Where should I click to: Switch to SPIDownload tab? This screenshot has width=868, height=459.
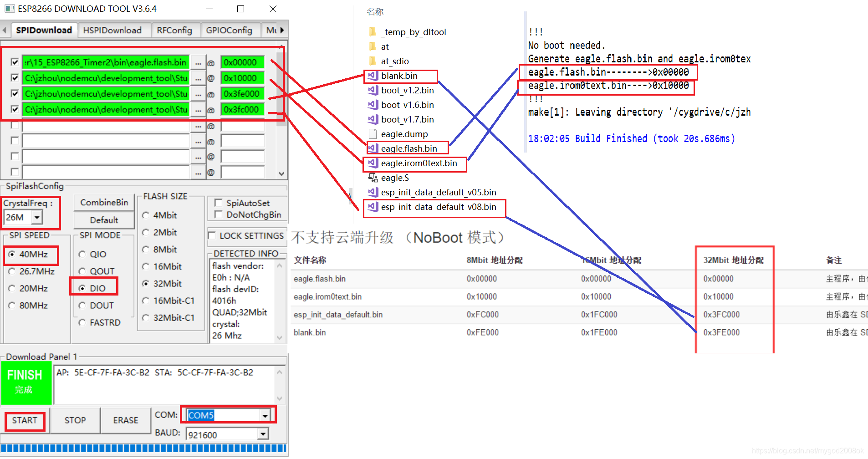[44, 30]
